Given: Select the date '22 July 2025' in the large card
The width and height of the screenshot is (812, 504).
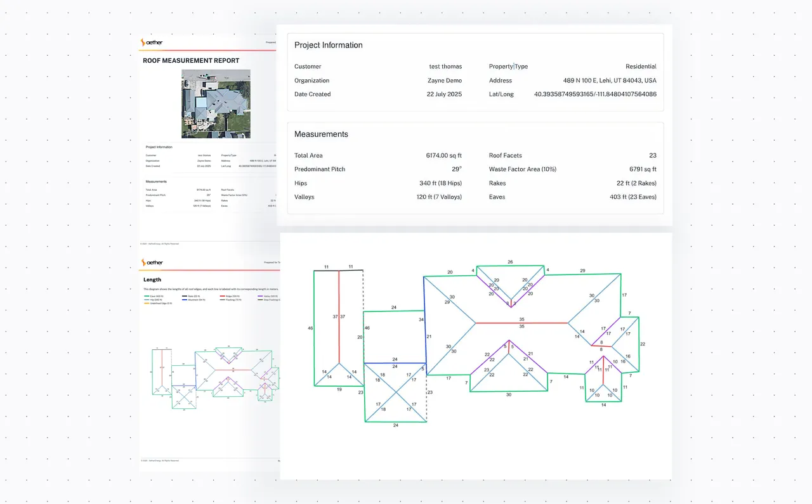Looking at the screenshot, I should click(x=445, y=94).
